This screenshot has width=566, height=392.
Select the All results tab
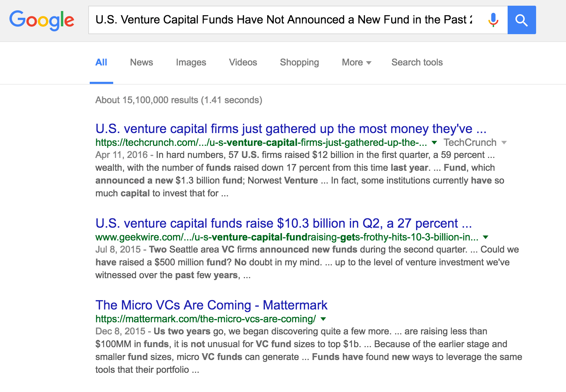101,62
